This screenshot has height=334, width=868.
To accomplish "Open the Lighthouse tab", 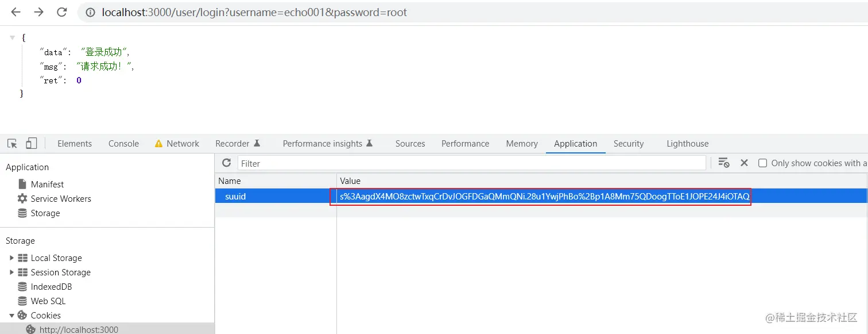I will coord(688,144).
